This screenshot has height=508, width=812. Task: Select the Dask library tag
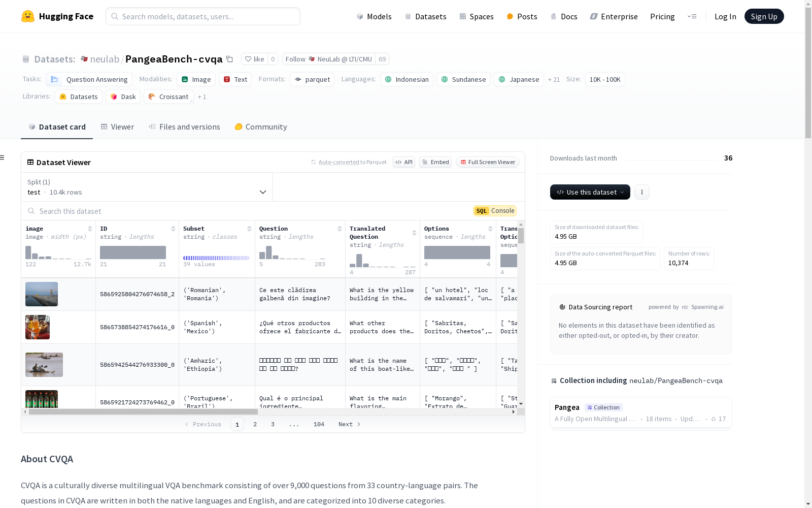click(x=123, y=97)
